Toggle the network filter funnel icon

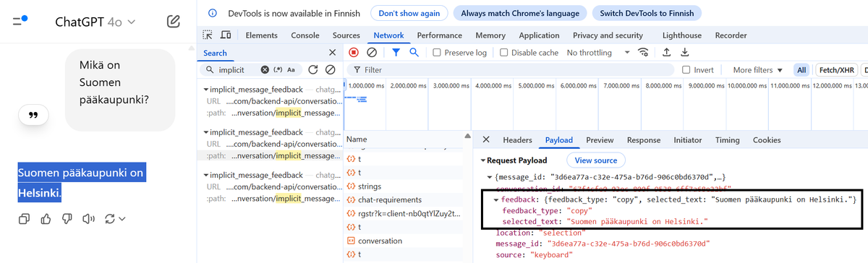click(x=396, y=52)
